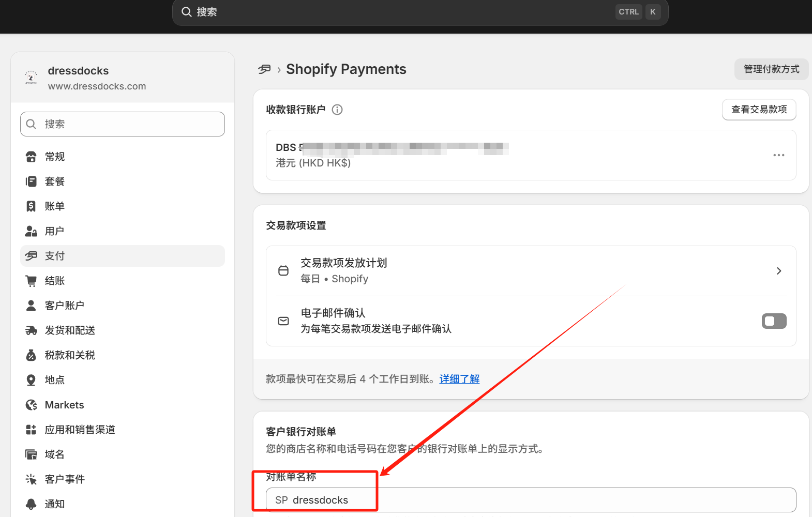Image resolution: width=812 pixels, height=517 pixels.
Task: Click the settings sidebar 搜索 field
Action: click(123, 124)
